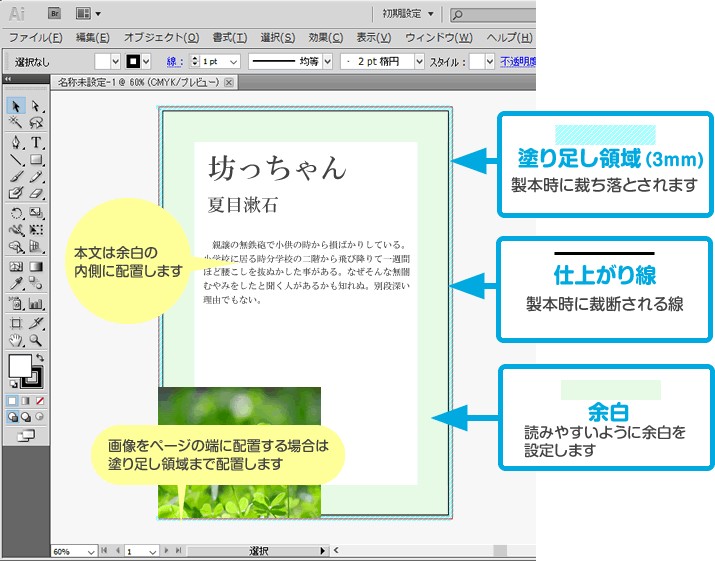Choose the Hand tool
This screenshot has width=715, height=561.
(16, 341)
